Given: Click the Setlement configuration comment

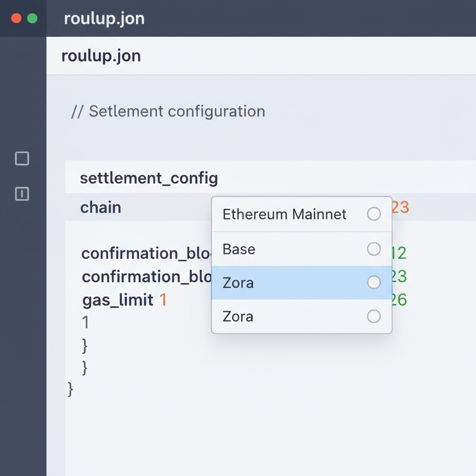Looking at the screenshot, I should [x=169, y=111].
